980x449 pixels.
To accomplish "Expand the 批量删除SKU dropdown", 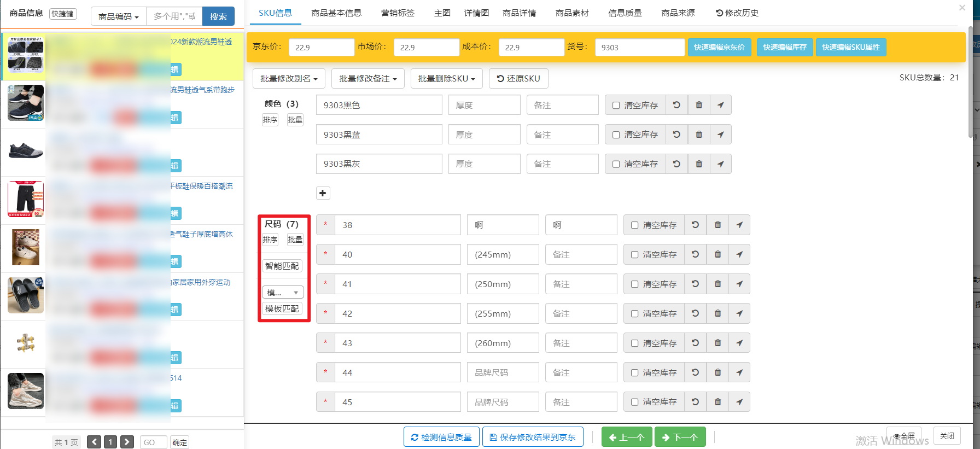I will 446,78.
